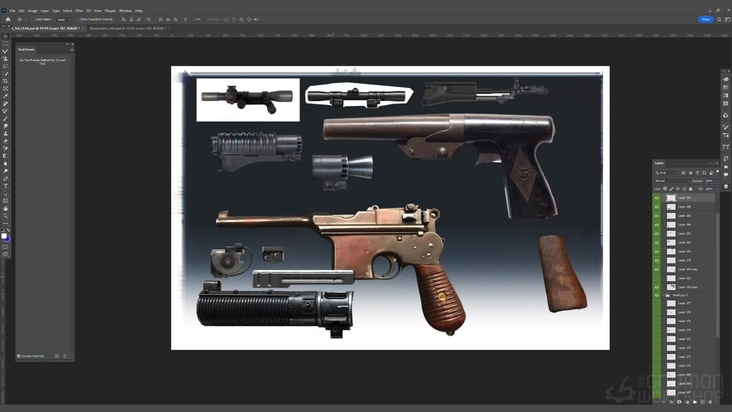Hide Layer 186 with eye icon
732x412 pixels.
tap(657, 207)
